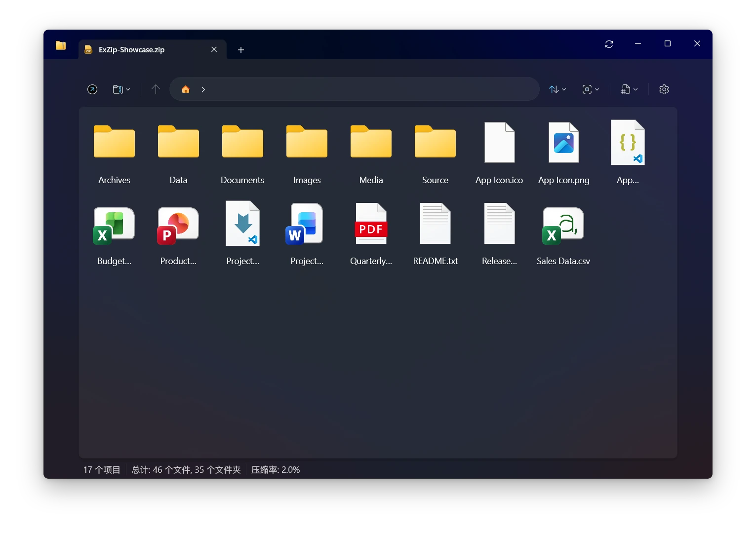Open the view mode dropdown

click(x=591, y=89)
